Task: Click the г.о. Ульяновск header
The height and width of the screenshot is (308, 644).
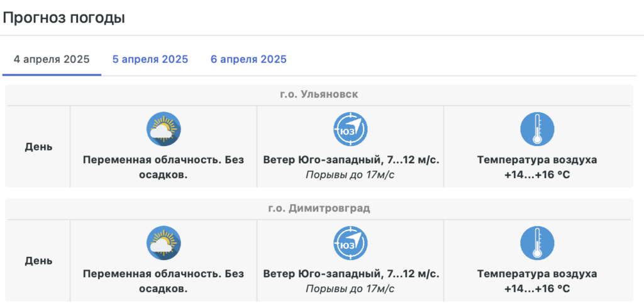Action: [x=319, y=94]
